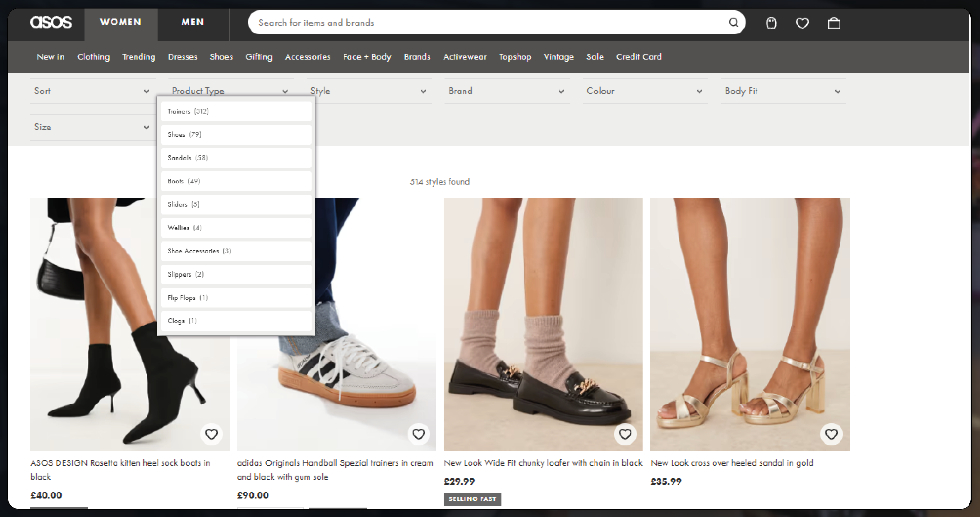Expand the Brand filter dropdown
Image resolution: width=980 pixels, height=517 pixels.
(507, 91)
